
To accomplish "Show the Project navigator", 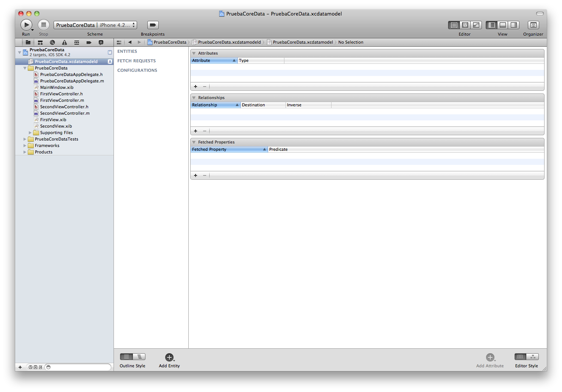I will (x=28, y=43).
